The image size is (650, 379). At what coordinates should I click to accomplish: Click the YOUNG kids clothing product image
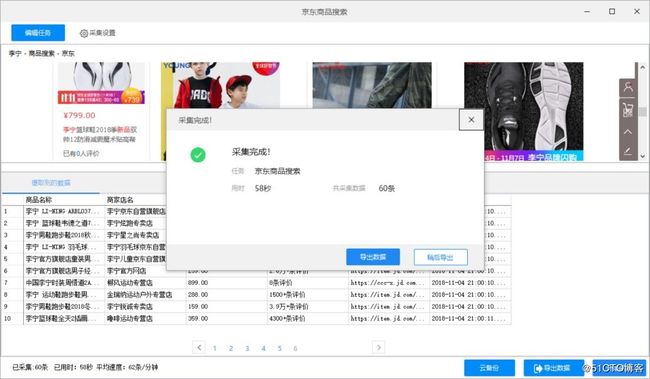pos(220,85)
